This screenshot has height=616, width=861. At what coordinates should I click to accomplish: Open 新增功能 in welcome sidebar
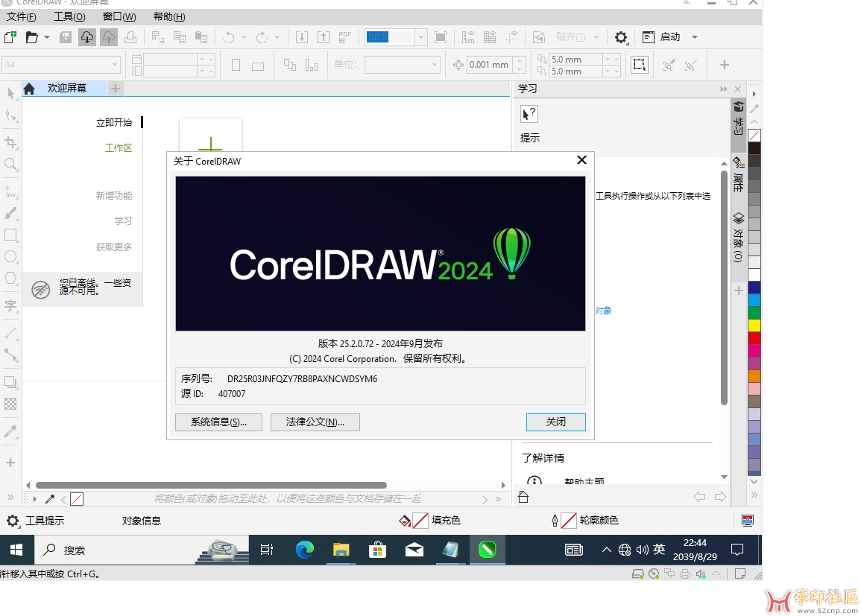click(x=114, y=195)
